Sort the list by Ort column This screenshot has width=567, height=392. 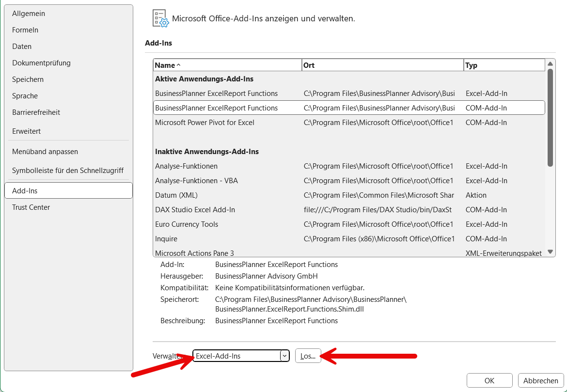click(x=382, y=65)
